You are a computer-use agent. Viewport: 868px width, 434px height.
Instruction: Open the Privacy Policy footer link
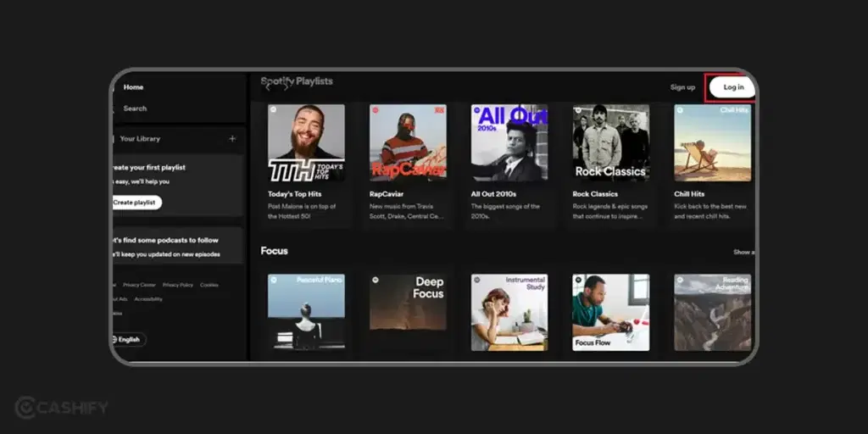(x=178, y=285)
